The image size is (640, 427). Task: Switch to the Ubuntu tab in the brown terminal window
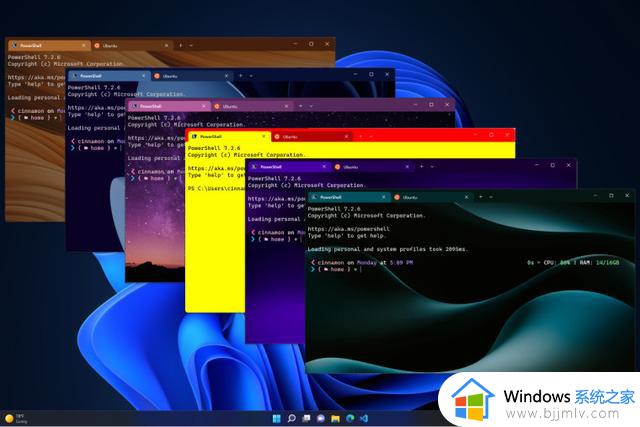click(131, 45)
